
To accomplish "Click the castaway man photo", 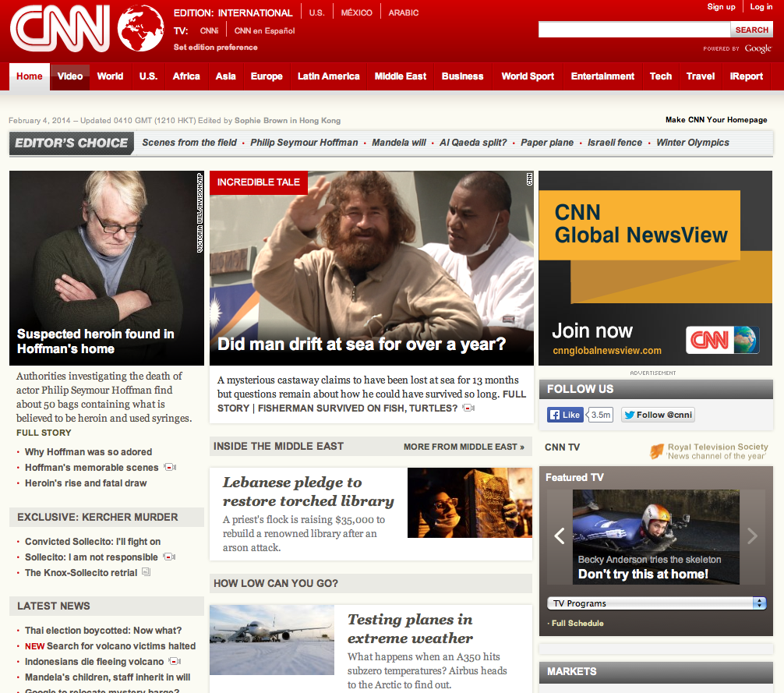I will coord(372,268).
